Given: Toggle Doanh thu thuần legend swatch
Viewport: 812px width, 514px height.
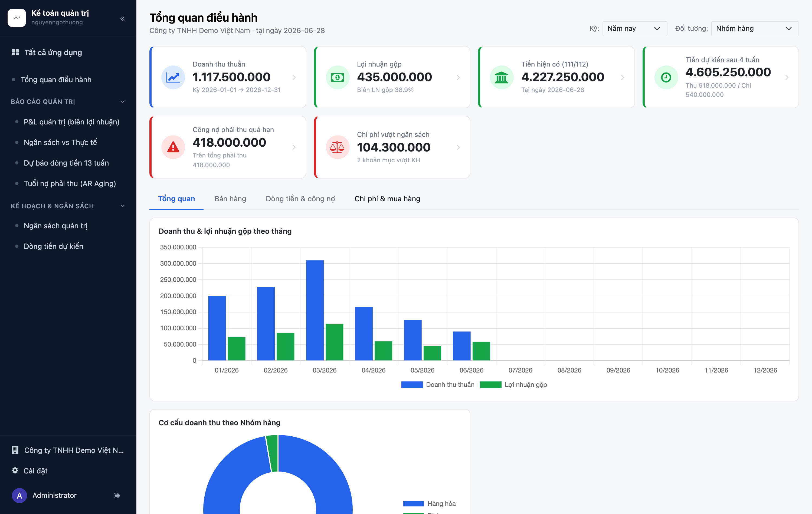Looking at the screenshot, I should tap(412, 385).
